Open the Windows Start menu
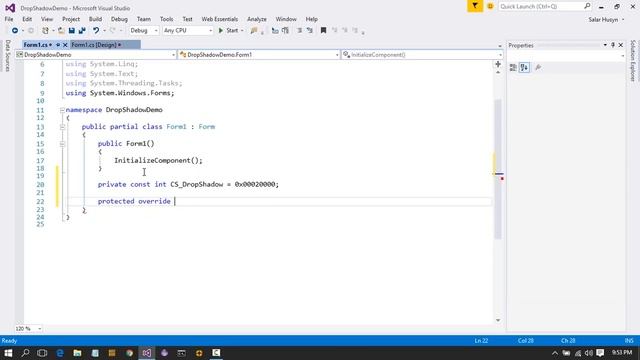Viewport: 640px width, 360px height. (x=8, y=353)
